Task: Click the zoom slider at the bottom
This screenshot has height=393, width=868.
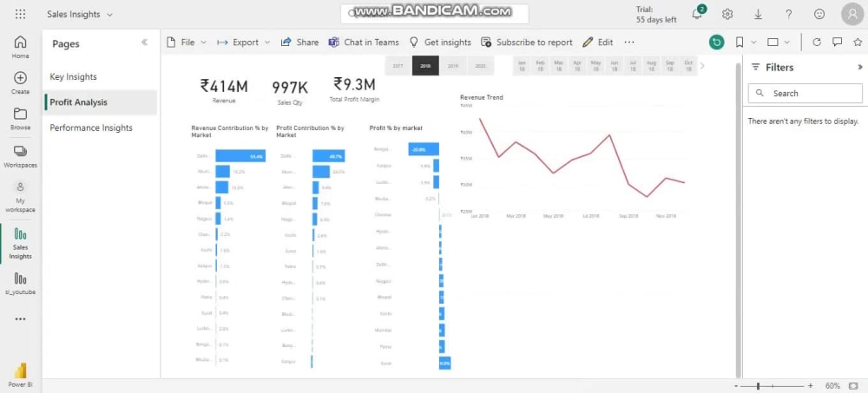Action: pyautogui.click(x=773, y=386)
